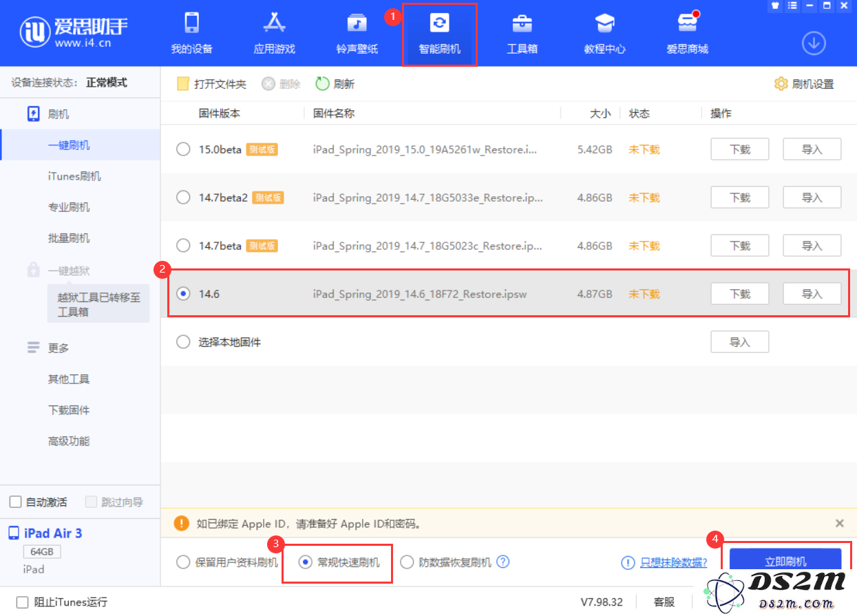The width and height of the screenshot is (857, 616).
Task: Click the 状态 column header
Action: [x=639, y=114]
